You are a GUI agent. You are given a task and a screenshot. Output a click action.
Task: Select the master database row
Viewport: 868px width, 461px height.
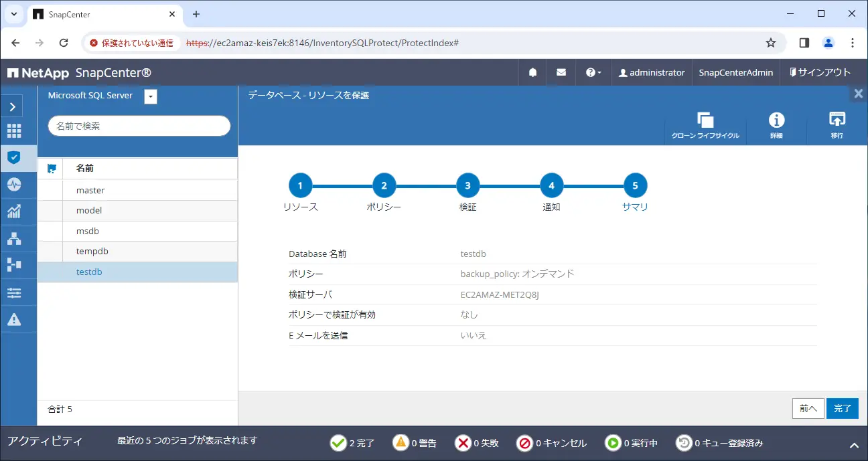click(x=137, y=190)
